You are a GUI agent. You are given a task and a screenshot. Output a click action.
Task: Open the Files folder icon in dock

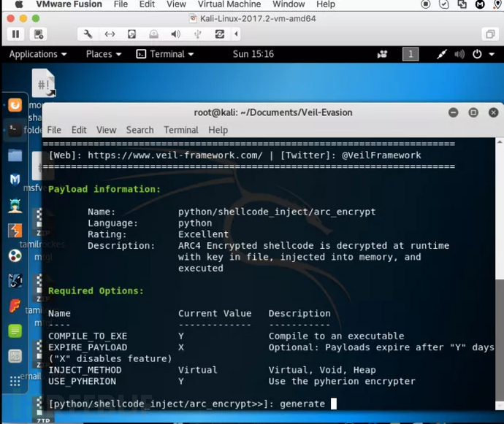(x=15, y=155)
